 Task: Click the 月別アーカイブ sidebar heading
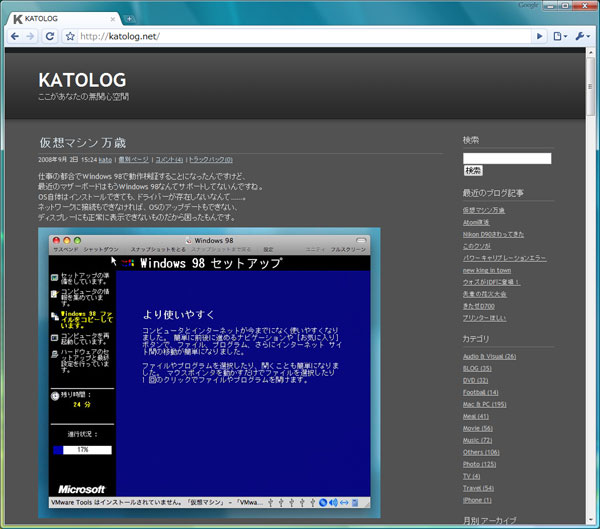click(489, 521)
